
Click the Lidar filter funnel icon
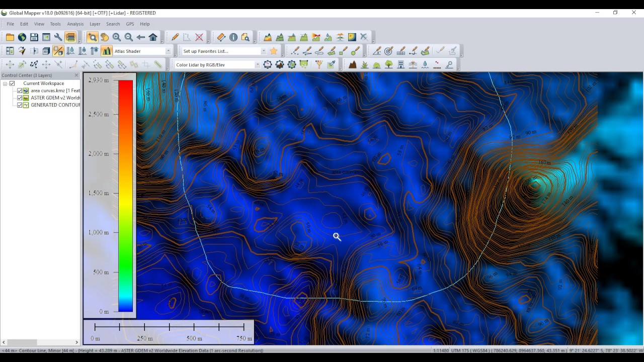coord(319,64)
